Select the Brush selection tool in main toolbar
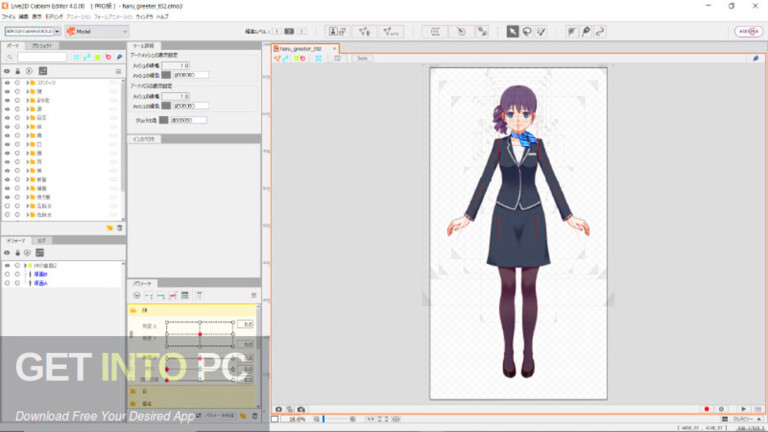768x432 pixels. (x=541, y=31)
